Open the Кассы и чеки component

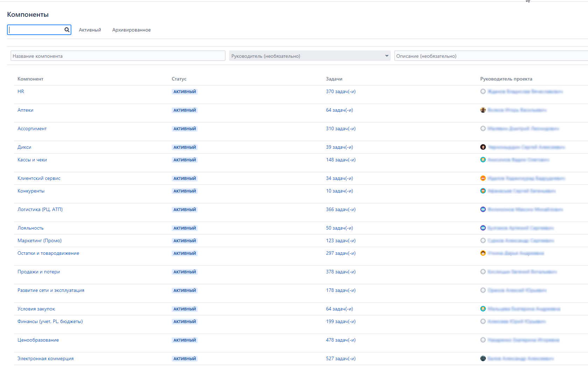[32, 160]
